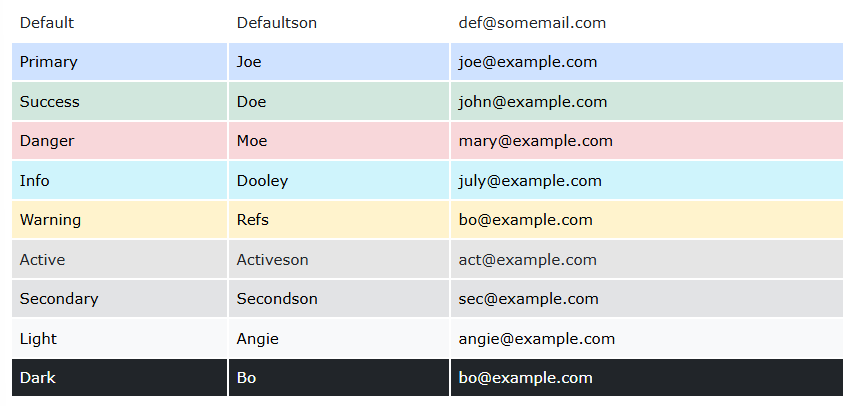Screen dimensions: 851x406
Task: Click the 'Moe' cell
Action: click(339, 141)
